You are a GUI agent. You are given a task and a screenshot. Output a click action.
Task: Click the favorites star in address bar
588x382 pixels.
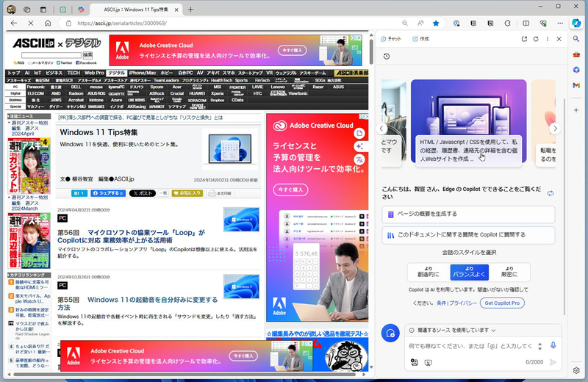(x=436, y=24)
